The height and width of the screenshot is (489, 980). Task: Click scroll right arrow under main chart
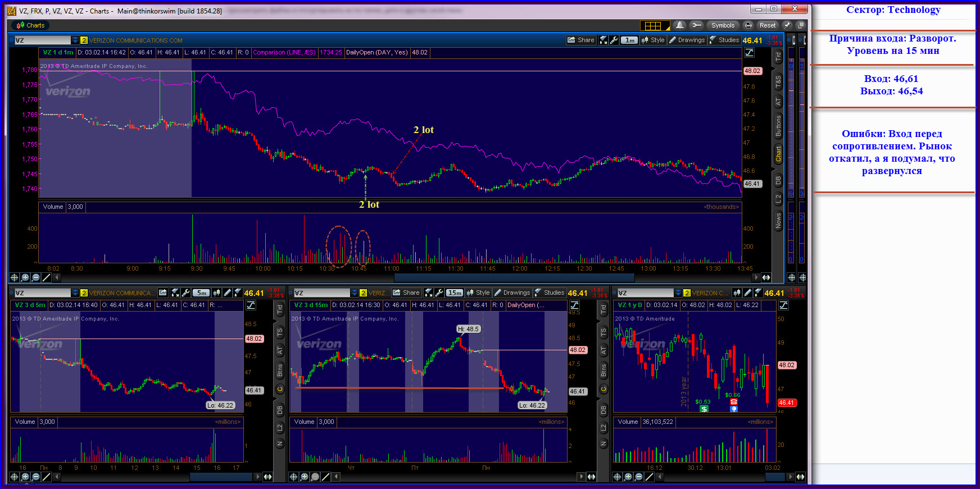756,277
